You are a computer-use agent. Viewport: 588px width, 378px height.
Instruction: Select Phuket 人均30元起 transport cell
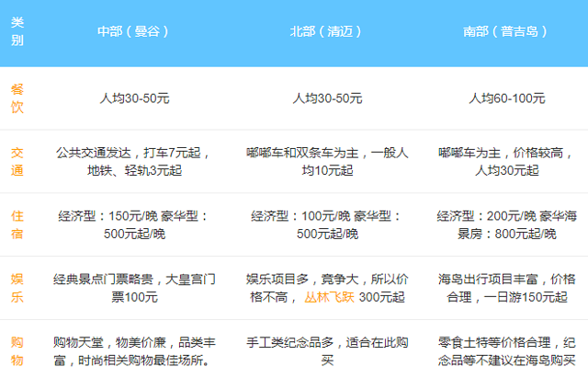click(x=507, y=162)
